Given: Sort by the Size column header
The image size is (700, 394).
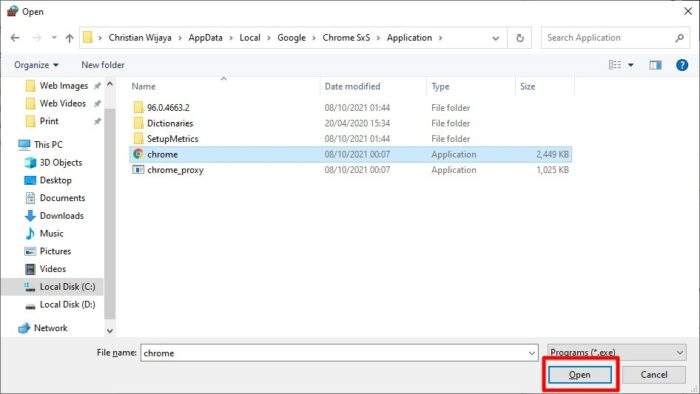Looking at the screenshot, I should (527, 87).
